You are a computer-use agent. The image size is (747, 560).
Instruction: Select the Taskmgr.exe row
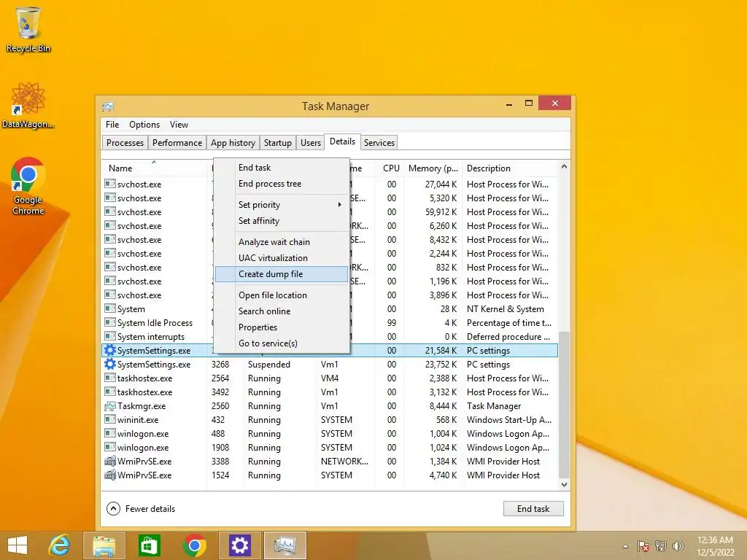[x=330, y=405]
